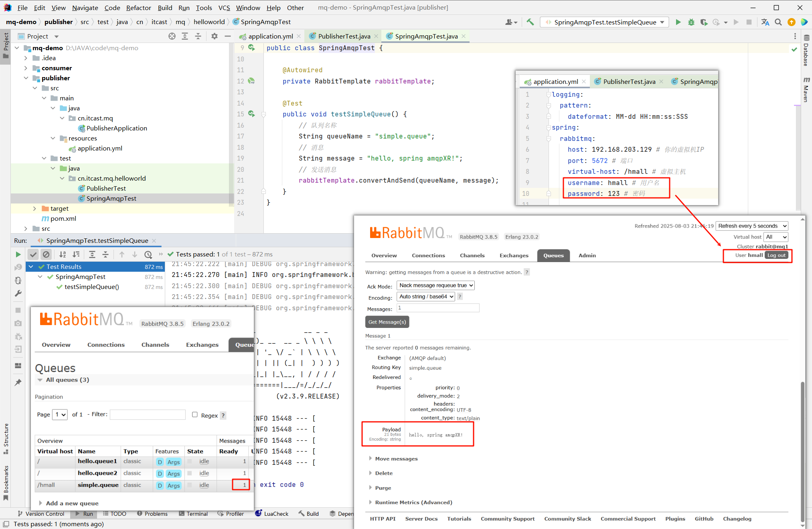Click the Rerun test button in Run panel
The height and width of the screenshot is (529, 812).
coord(18,254)
